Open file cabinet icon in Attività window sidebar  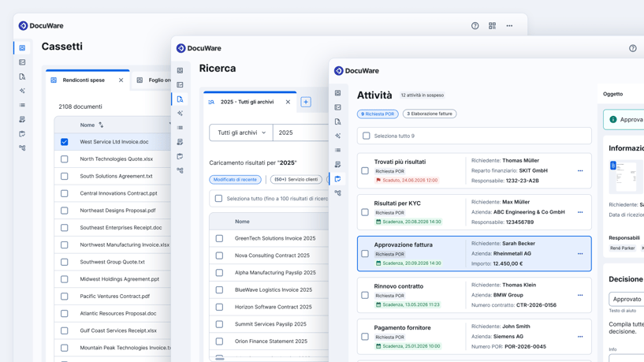pos(337,93)
